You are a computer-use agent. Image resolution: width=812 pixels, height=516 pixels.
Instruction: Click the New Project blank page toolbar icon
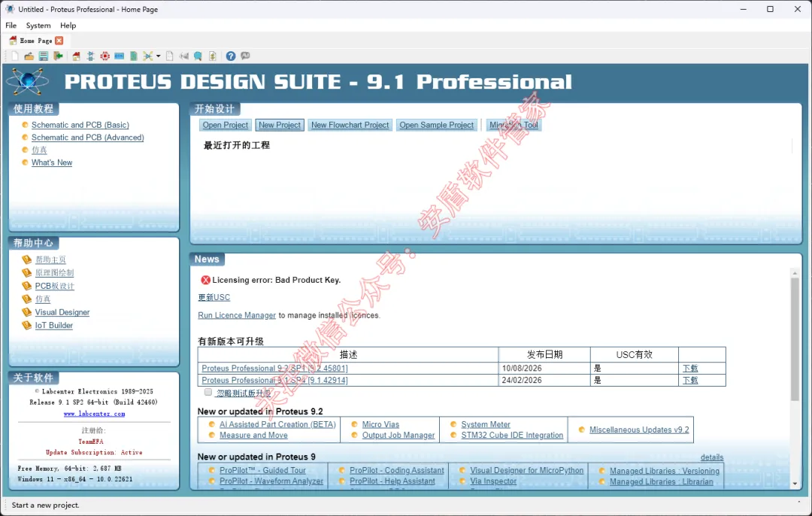(x=15, y=56)
